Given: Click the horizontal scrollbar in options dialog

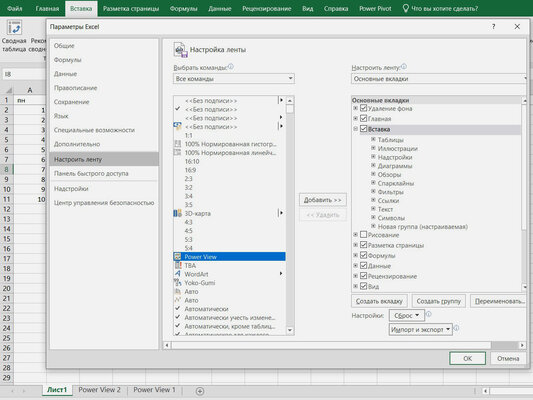Looking at the screenshot, I should coord(344,345).
